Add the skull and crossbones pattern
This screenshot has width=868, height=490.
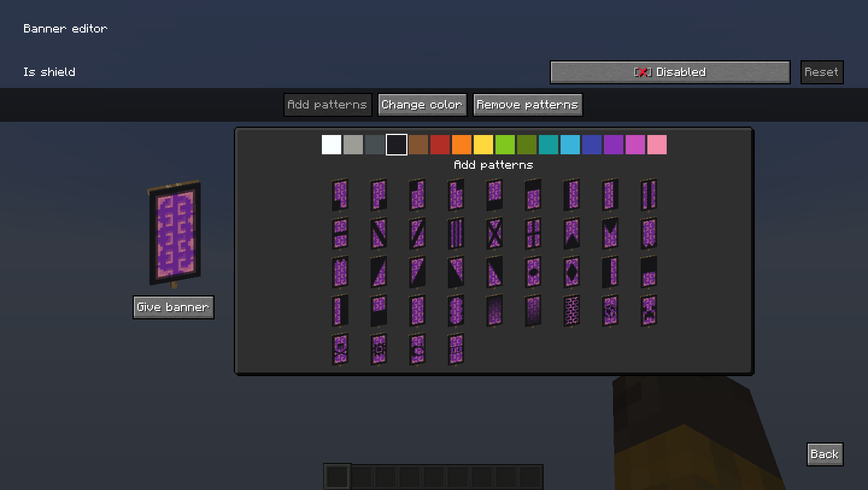[340, 349]
